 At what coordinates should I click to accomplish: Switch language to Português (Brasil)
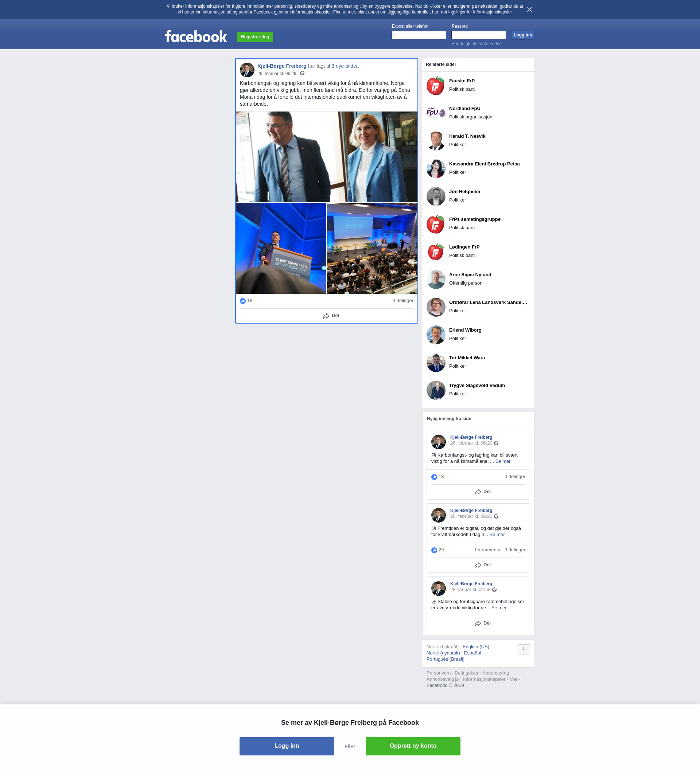446,659
